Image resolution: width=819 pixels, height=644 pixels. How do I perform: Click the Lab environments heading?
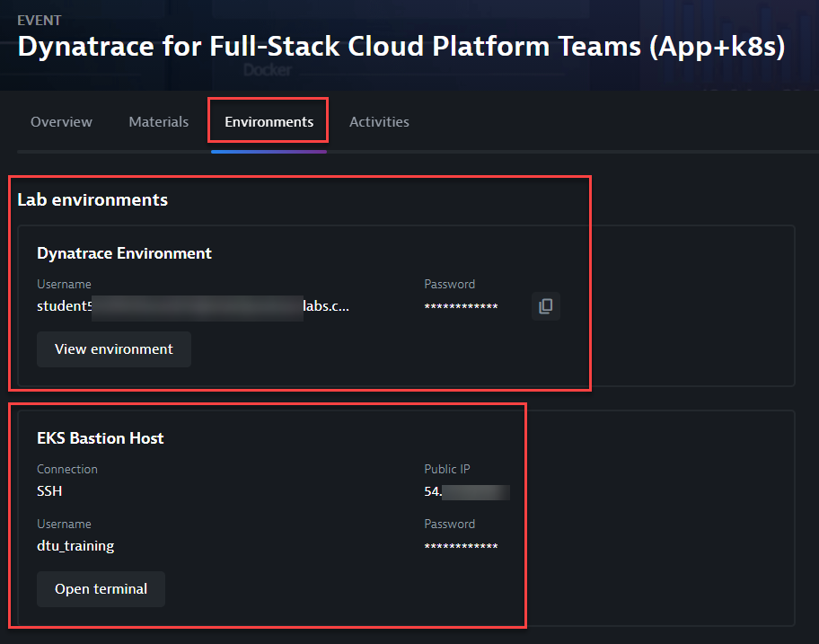tap(92, 199)
